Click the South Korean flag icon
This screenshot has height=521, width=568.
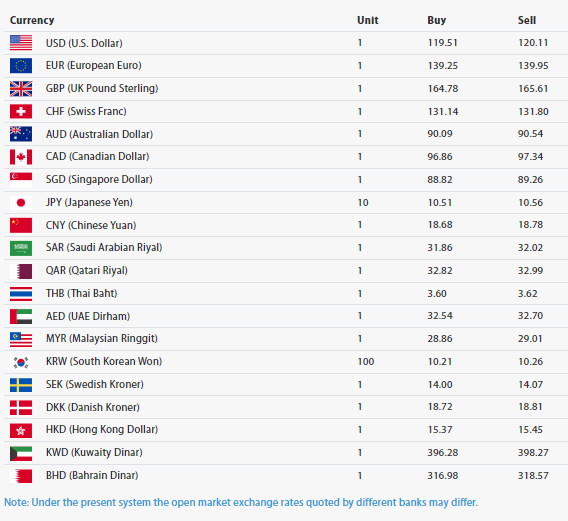click(x=21, y=362)
